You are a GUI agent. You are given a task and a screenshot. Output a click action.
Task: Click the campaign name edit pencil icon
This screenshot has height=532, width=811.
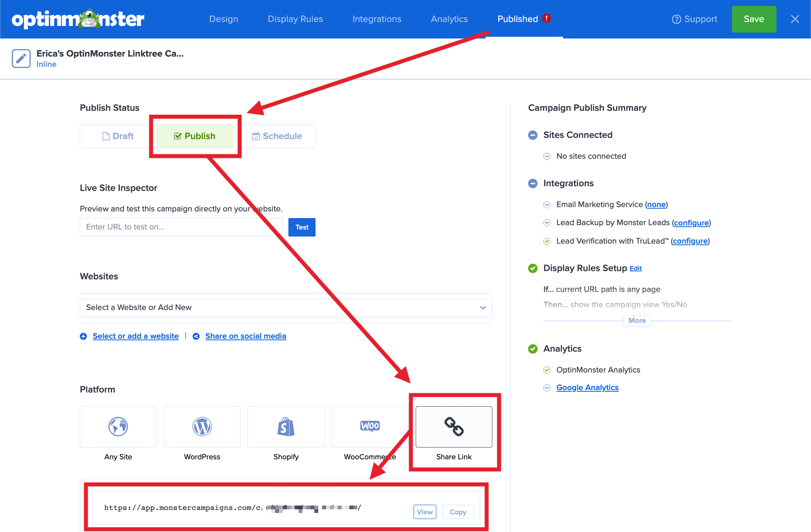(21, 58)
